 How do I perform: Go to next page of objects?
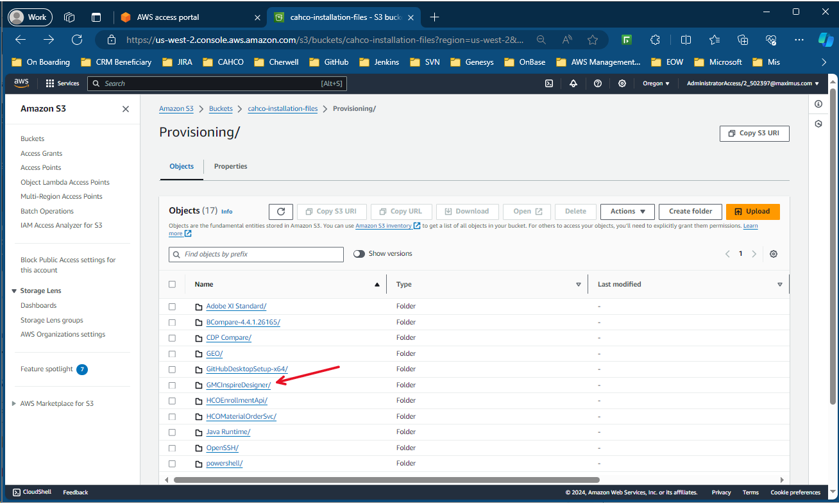[754, 254]
